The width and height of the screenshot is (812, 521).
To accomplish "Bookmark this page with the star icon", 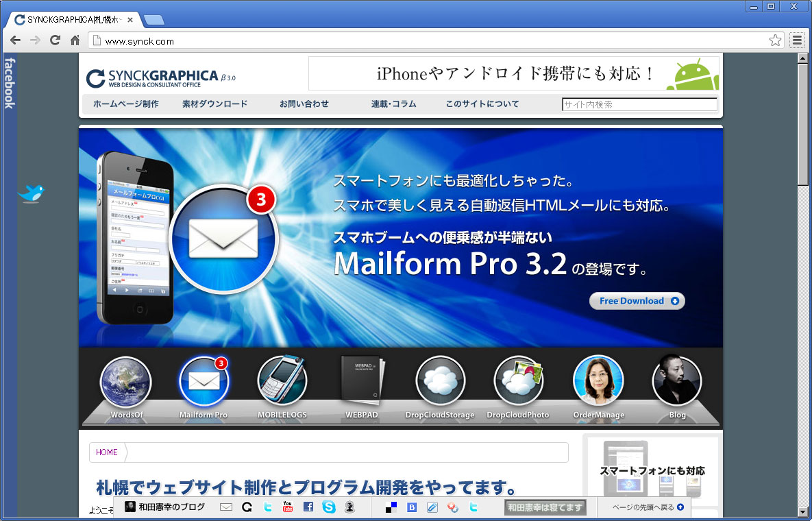I will [775, 40].
